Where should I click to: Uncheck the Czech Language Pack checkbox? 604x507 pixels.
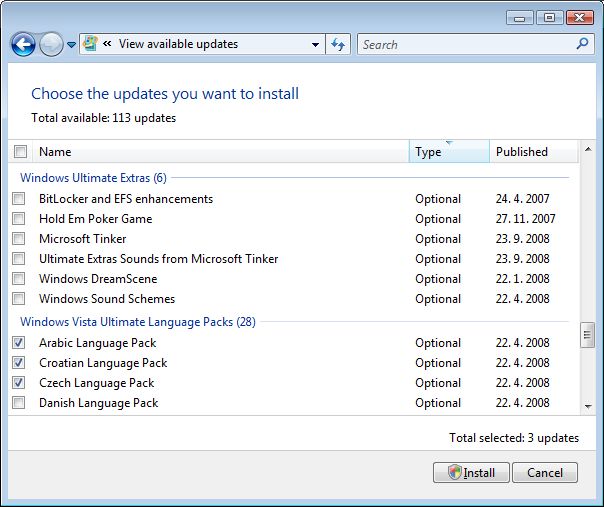(x=18, y=383)
